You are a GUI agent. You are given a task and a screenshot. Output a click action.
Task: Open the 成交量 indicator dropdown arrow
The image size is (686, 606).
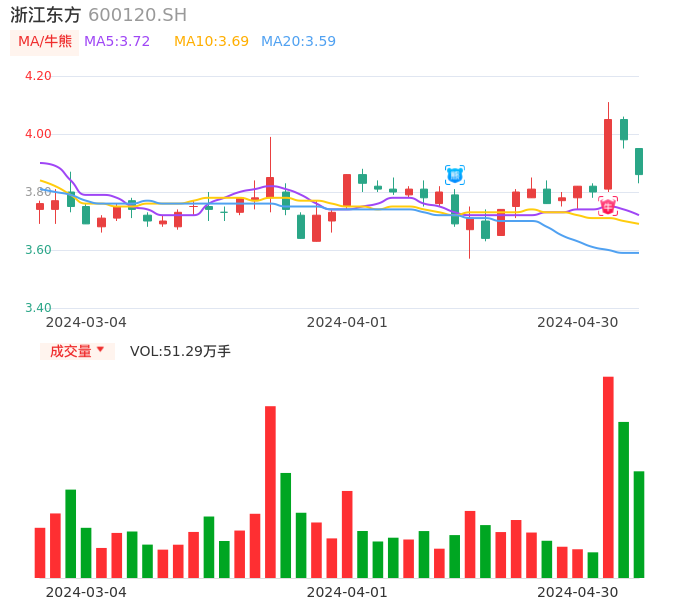[x=100, y=350]
